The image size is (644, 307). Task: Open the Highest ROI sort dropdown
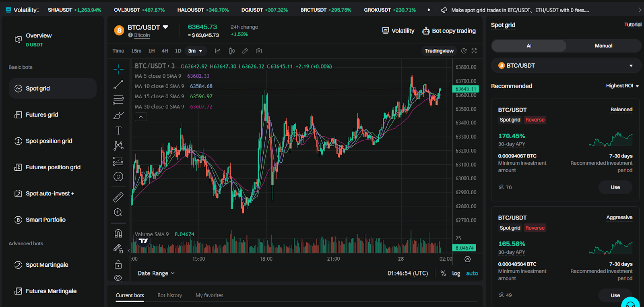click(x=622, y=86)
